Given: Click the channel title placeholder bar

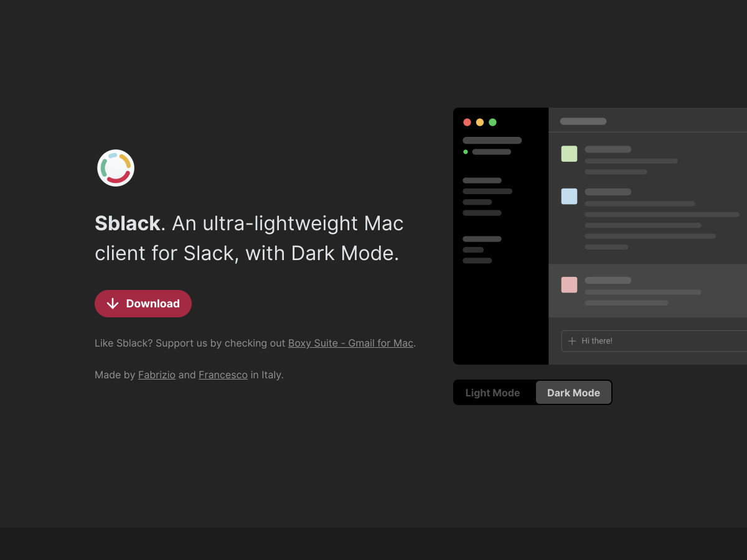Looking at the screenshot, I should (583, 121).
